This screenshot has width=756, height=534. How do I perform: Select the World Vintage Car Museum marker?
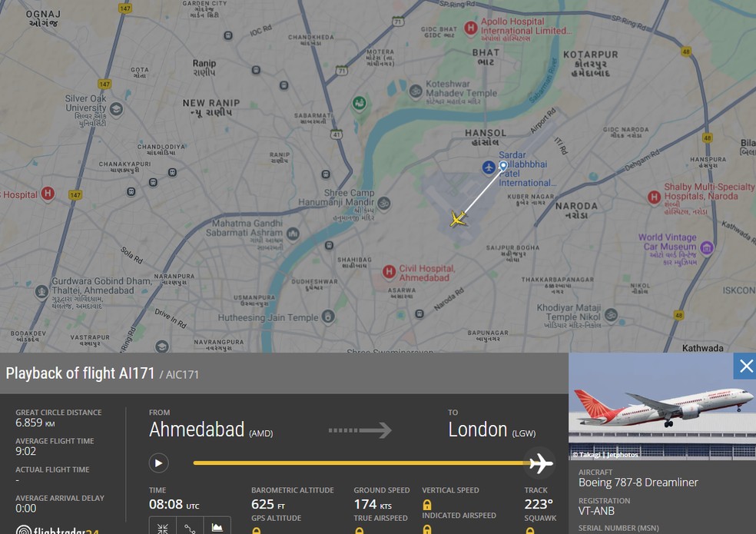point(707,248)
